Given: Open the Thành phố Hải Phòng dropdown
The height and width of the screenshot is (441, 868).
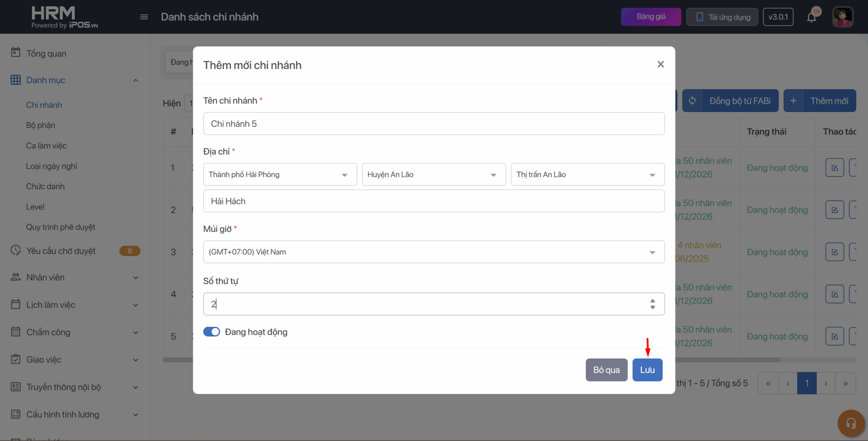Looking at the screenshot, I should (280, 174).
